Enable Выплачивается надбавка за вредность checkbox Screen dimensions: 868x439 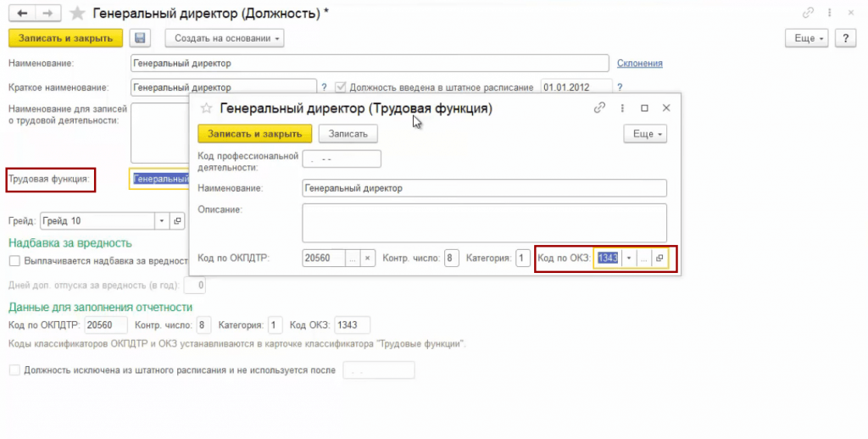tap(14, 261)
